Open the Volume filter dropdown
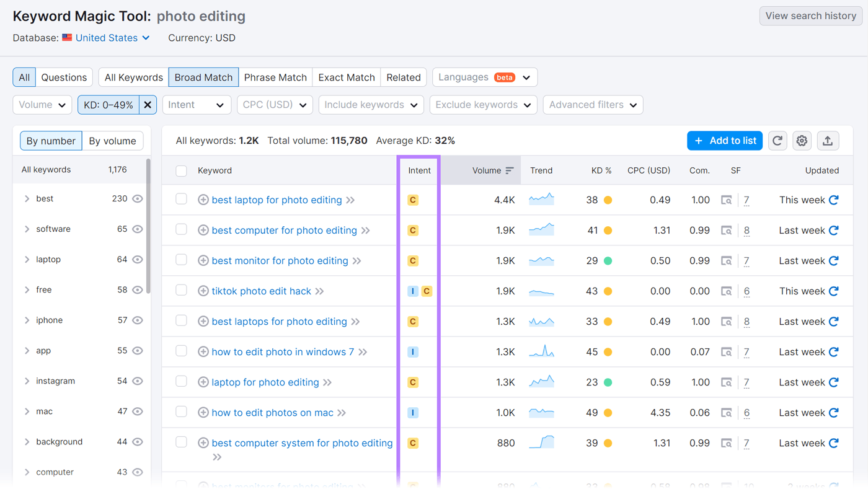868x489 pixels. pos(42,105)
